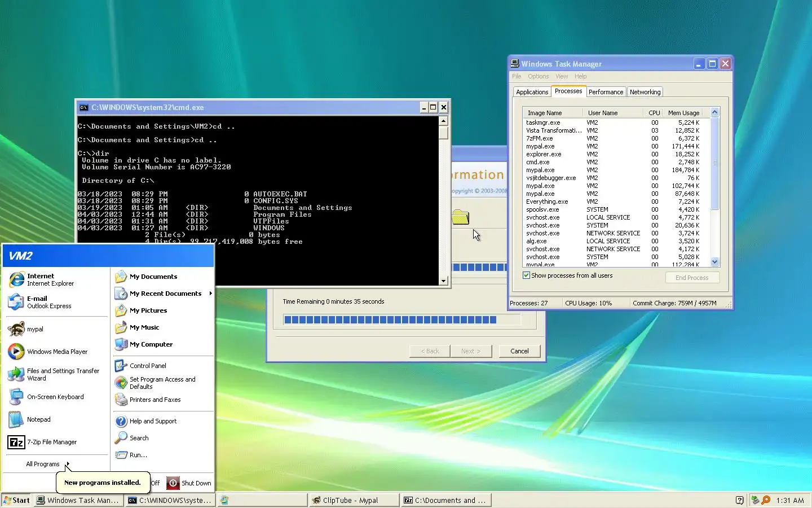Click the magnifier icon in the system tray

coord(766,500)
